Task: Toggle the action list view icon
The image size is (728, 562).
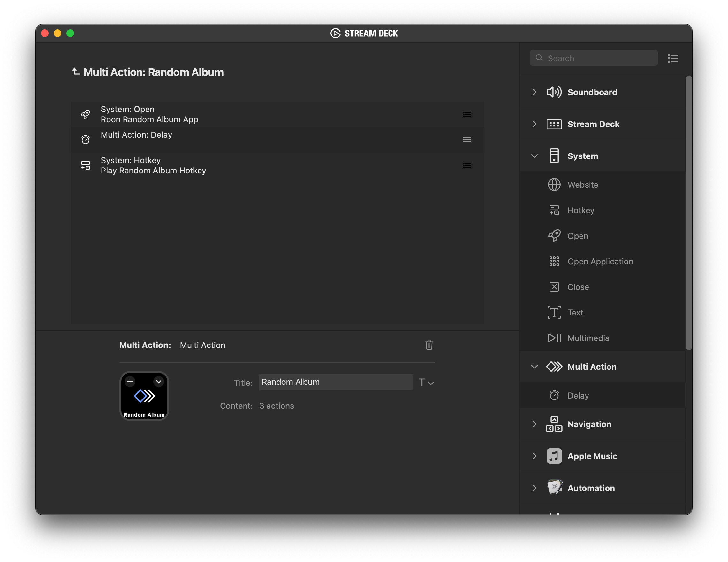Action: click(x=672, y=58)
